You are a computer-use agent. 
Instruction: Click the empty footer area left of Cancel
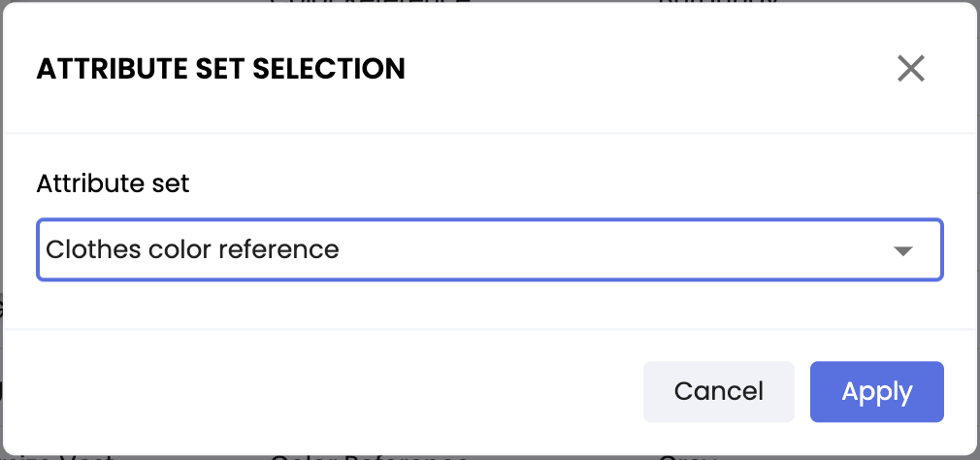coord(320,392)
